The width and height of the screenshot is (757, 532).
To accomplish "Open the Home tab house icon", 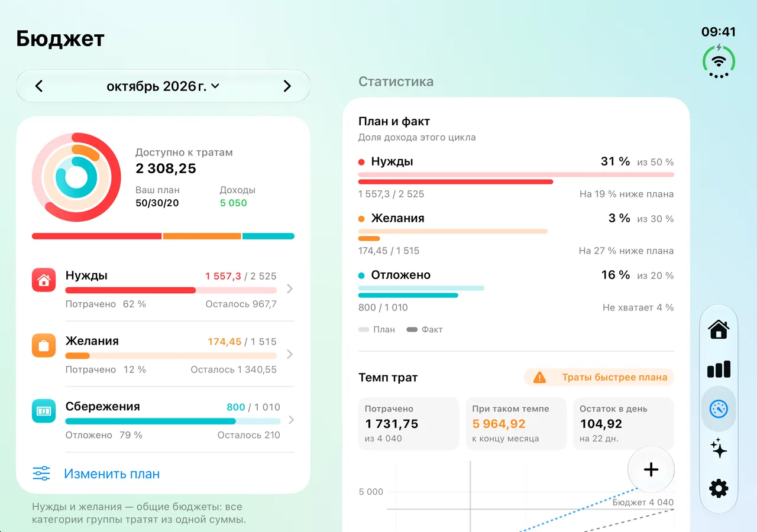I will click(719, 329).
